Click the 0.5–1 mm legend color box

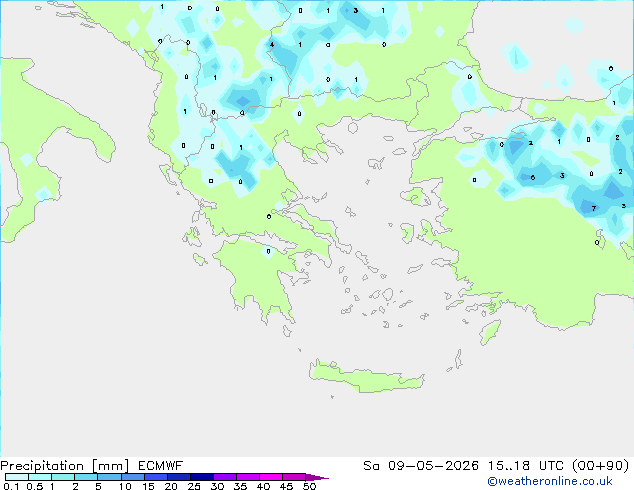(x=40, y=477)
